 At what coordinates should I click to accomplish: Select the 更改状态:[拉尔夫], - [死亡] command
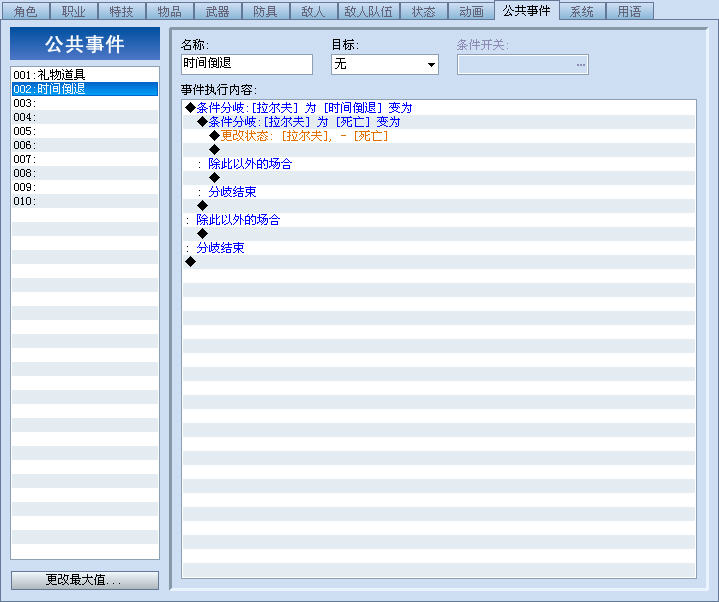click(x=439, y=136)
